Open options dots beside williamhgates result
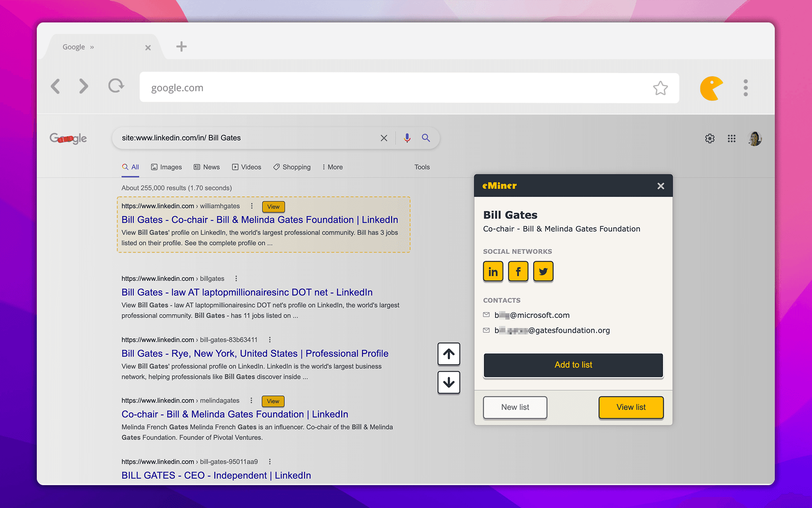Viewport: 812px width, 508px height. [x=252, y=206]
